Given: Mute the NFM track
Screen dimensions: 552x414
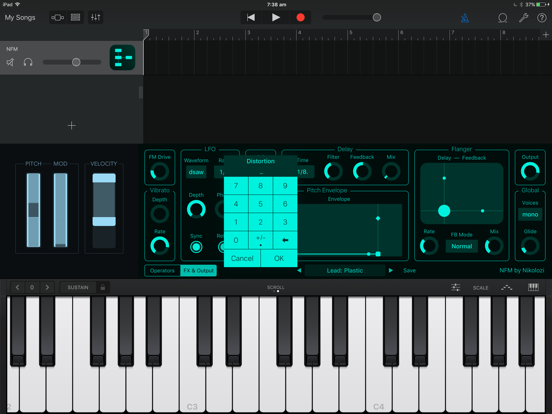Looking at the screenshot, I should [10, 62].
